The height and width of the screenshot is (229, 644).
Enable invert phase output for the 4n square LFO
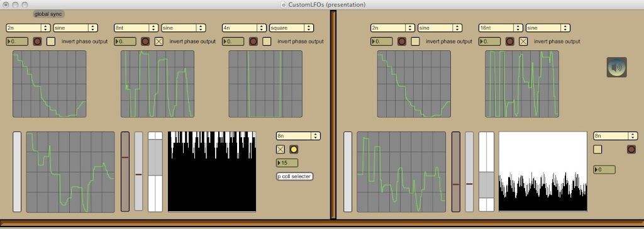point(267,42)
